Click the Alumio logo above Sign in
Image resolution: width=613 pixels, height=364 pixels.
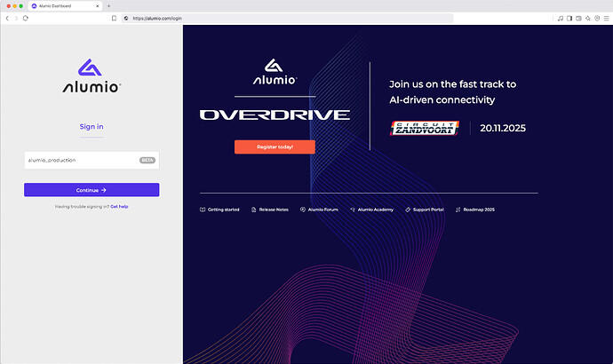coord(92,75)
